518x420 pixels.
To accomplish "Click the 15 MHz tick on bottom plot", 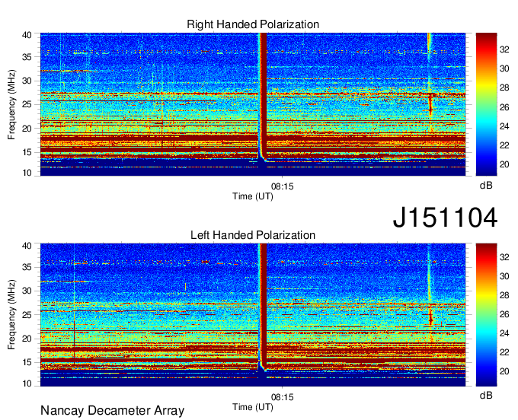I will [x=27, y=362].
